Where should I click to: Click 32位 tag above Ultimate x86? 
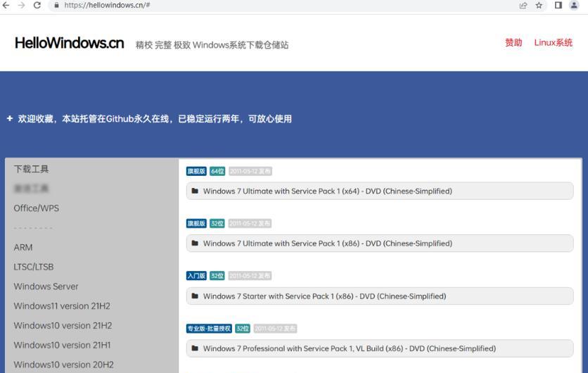tap(217, 223)
